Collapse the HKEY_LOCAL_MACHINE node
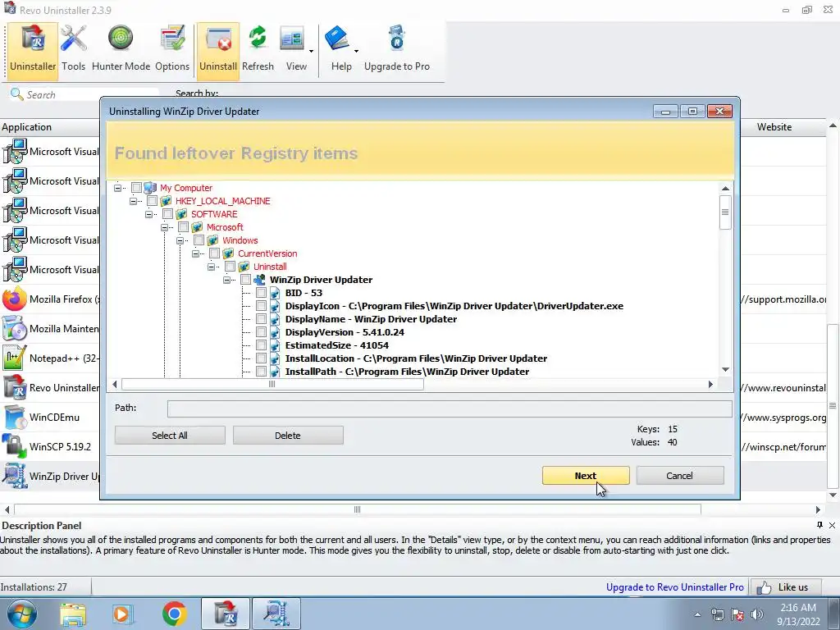 [x=134, y=201]
